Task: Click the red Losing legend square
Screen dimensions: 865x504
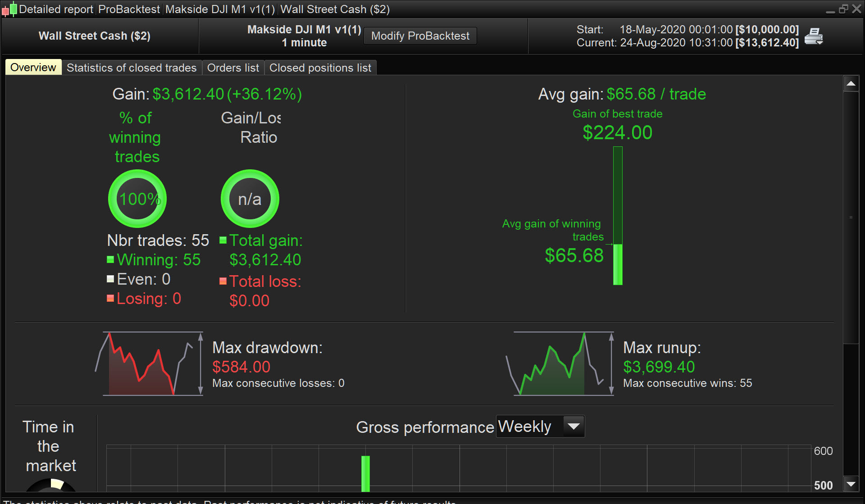Action: 110,298
